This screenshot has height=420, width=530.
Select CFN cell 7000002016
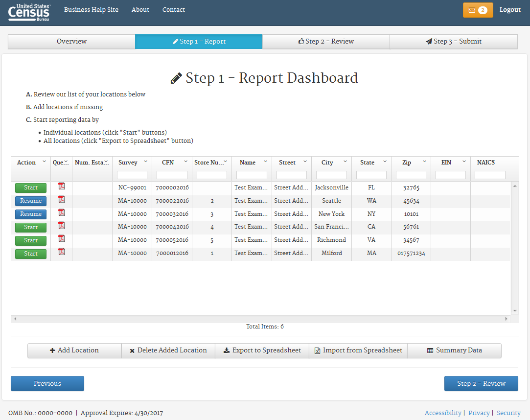pyautogui.click(x=172, y=187)
